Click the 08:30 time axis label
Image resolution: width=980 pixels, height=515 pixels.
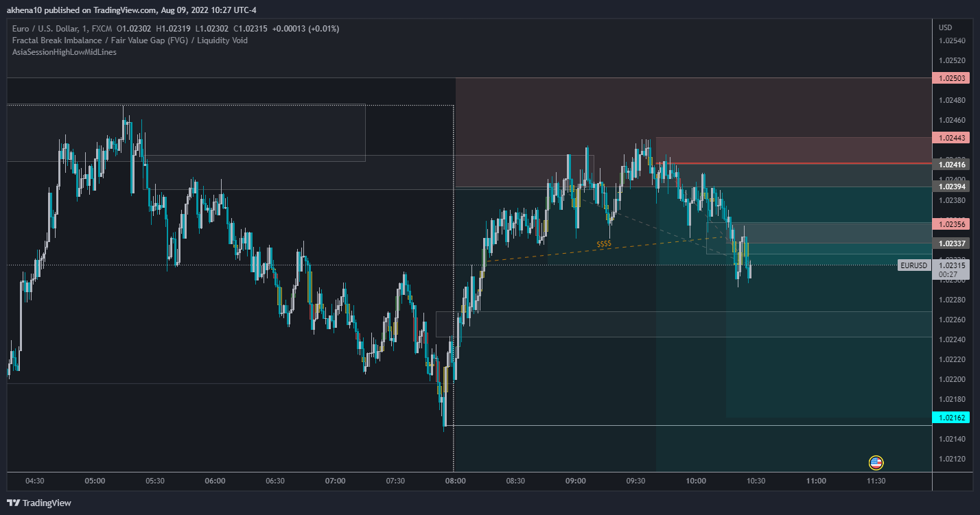click(515, 481)
